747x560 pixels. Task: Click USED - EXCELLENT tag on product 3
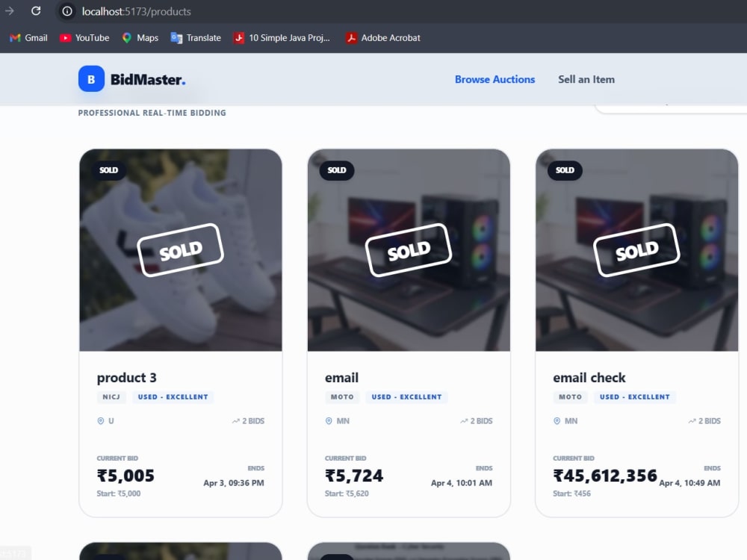click(173, 396)
